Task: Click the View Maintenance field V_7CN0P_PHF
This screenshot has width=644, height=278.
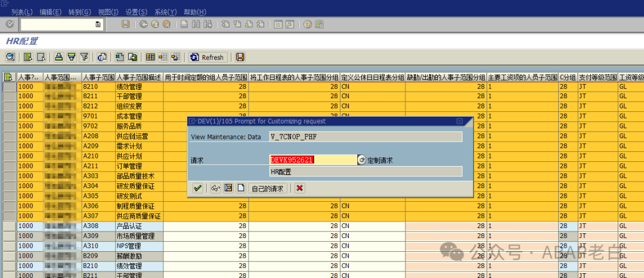Action: [x=366, y=137]
